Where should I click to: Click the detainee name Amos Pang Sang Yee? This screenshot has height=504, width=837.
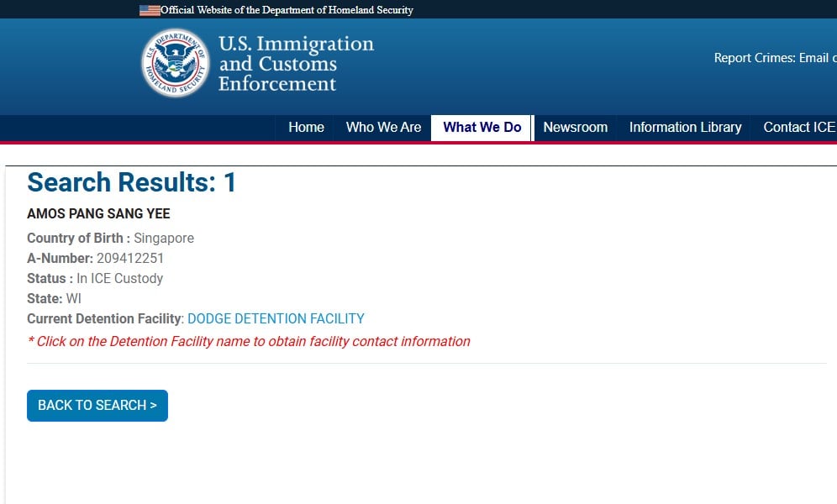tap(98, 214)
